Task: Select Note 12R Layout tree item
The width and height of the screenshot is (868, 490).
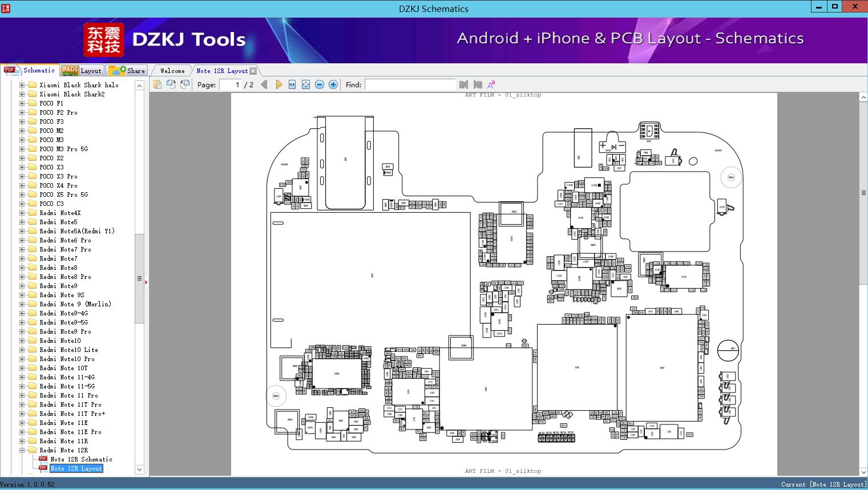Action: [x=76, y=468]
